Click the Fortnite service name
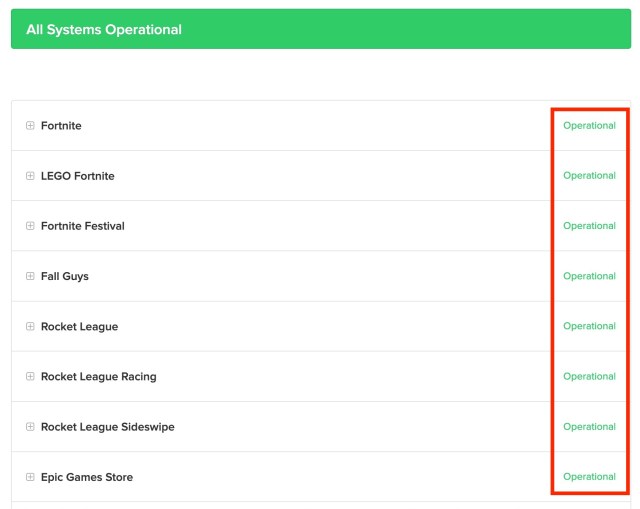This screenshot has height=509, width=640. [x=61, y=126]
